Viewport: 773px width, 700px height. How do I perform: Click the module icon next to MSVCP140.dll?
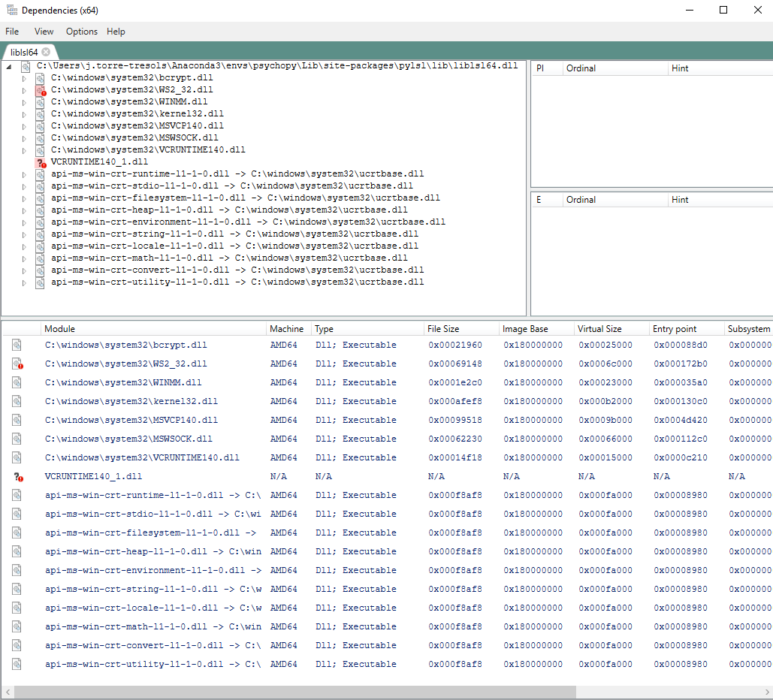click(39, 125)
